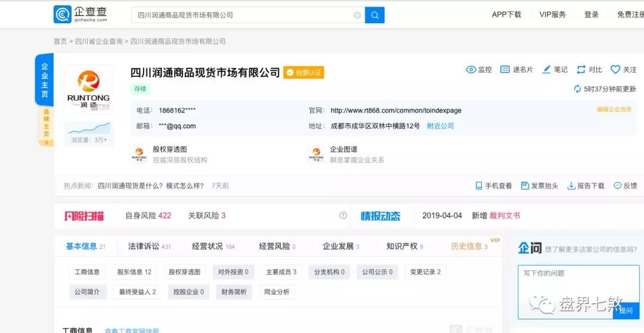This screenshot has width=644, height=333.
Task: Switch to 法律诉讼 tab
Action: [x=149, y=247]
